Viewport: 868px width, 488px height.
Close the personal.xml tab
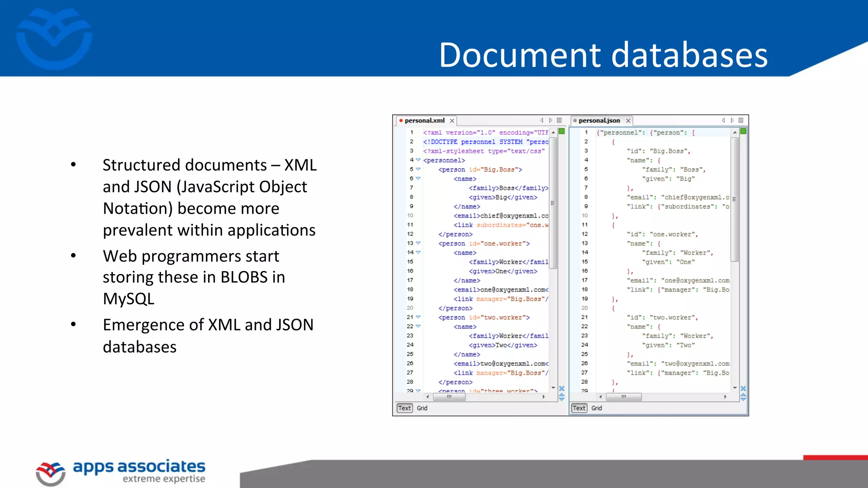tap(452, 121)
